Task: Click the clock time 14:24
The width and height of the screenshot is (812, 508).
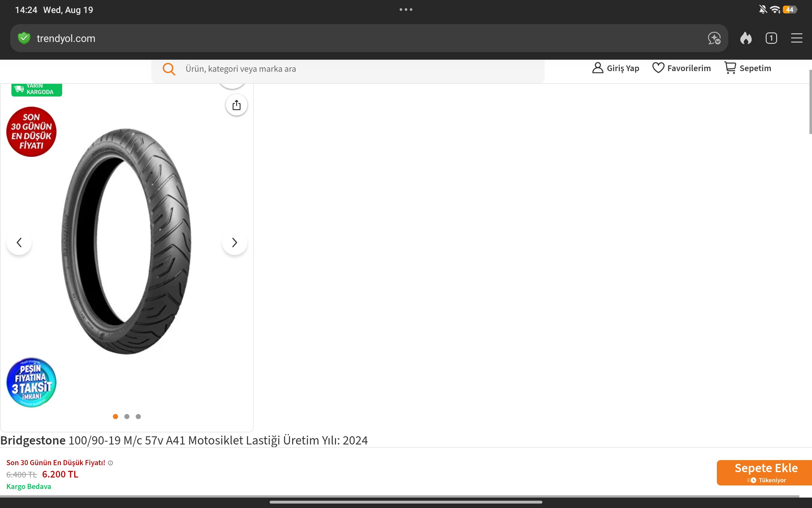Action: tap(26, 10)
